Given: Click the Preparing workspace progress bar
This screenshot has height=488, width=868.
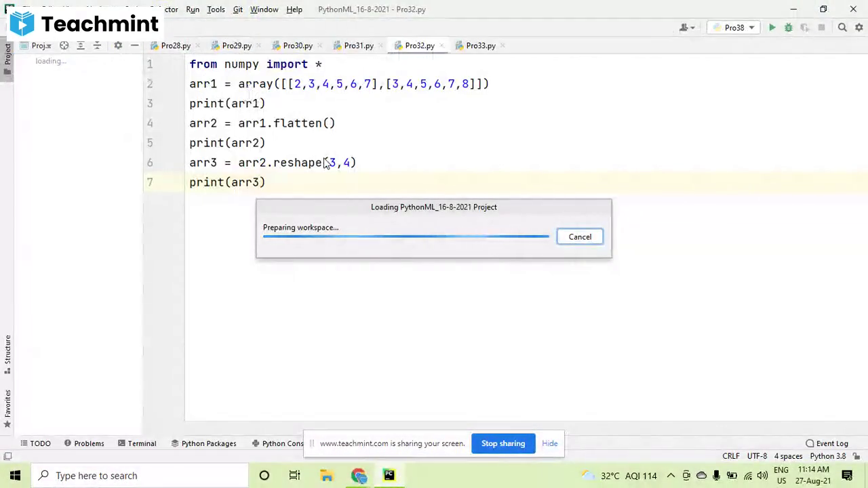Looking at the screenshot, I should click(x=406, y=237).
